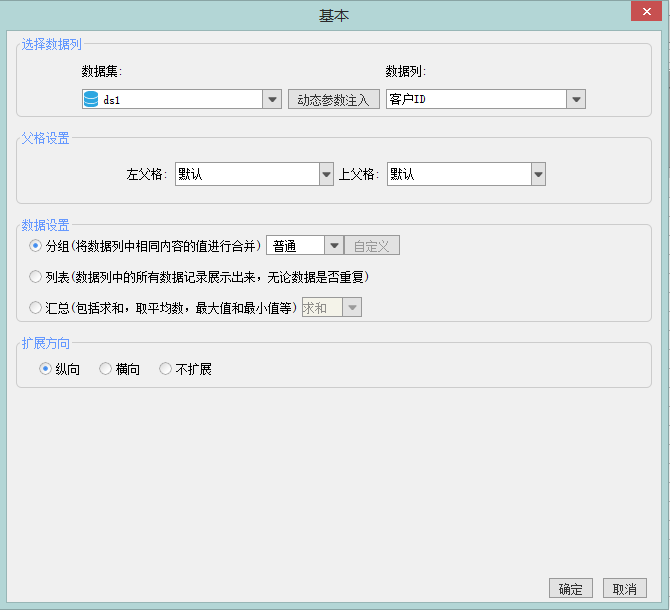Open the 普通 grouping mode dropdown

[x=334, y=245]
